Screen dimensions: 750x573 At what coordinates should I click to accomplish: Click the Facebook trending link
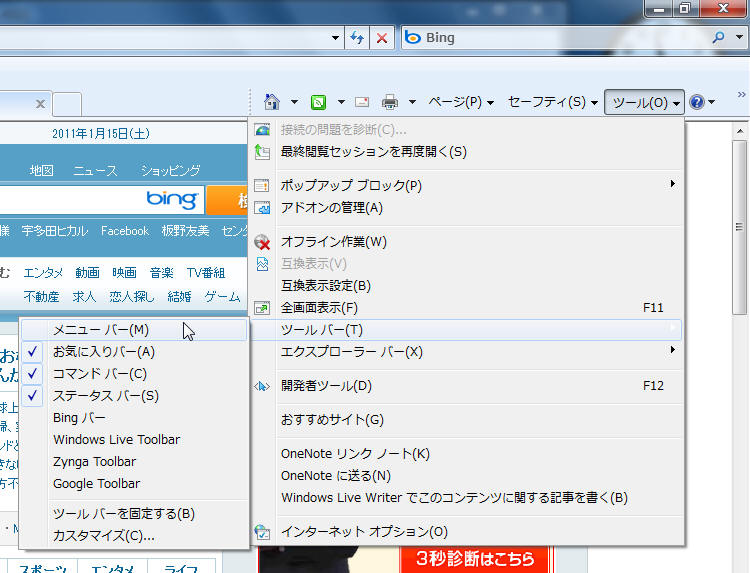[x=125, y=231]
